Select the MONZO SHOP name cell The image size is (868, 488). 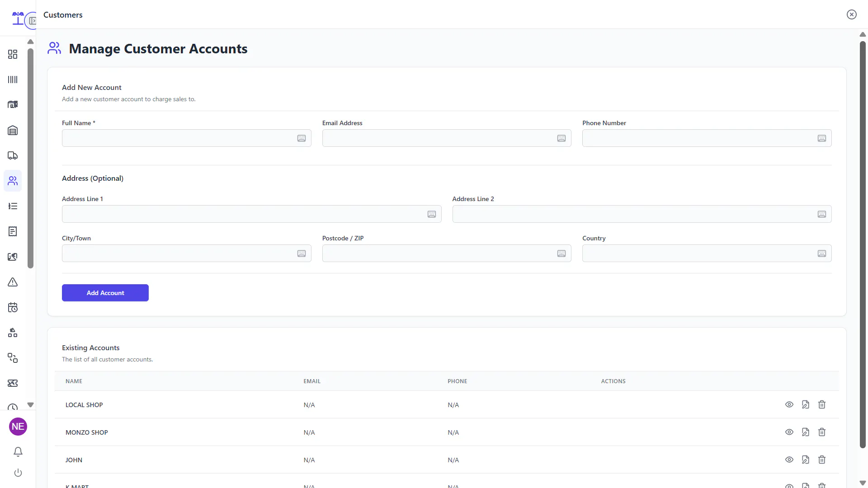coord(87,432)
